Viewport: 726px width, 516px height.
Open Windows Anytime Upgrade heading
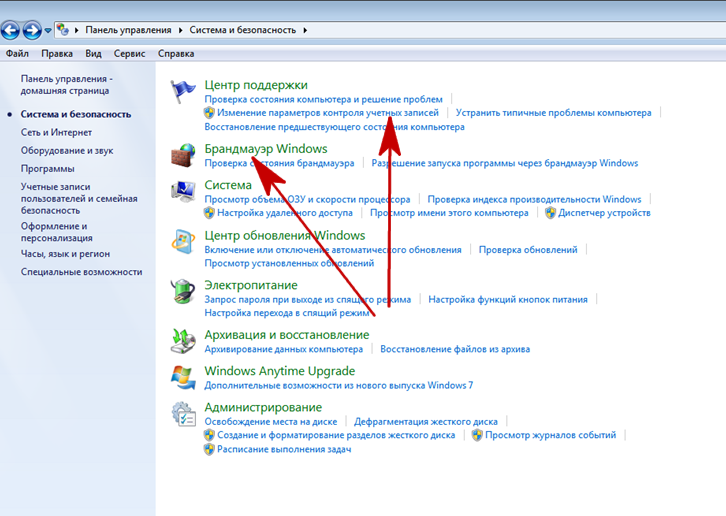click(280, 371)
